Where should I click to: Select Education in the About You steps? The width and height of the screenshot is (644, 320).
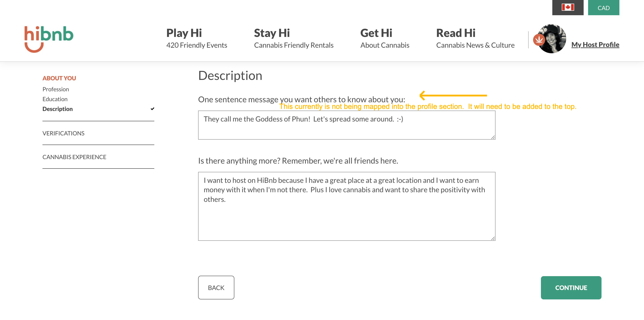[55, 99]
